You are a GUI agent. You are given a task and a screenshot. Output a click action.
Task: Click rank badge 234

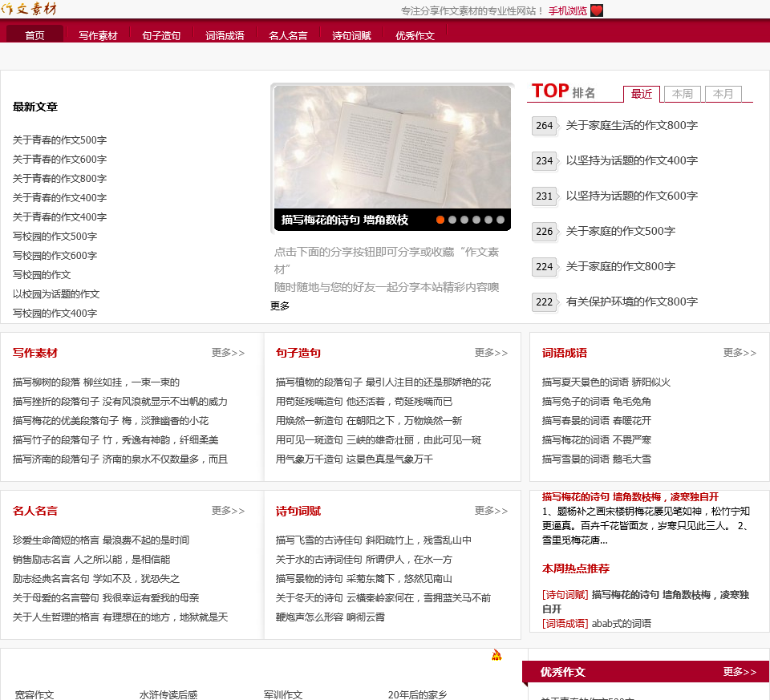[x=545, y=161]
